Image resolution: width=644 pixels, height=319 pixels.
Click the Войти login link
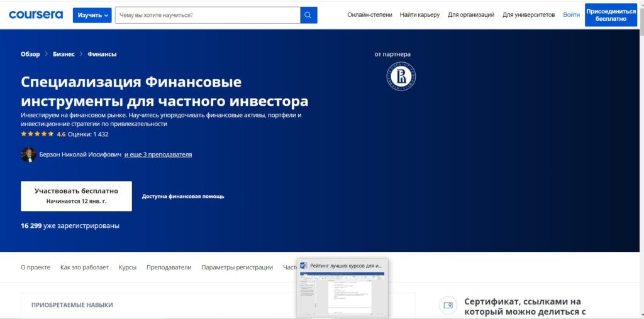click(x=572, y=15)
